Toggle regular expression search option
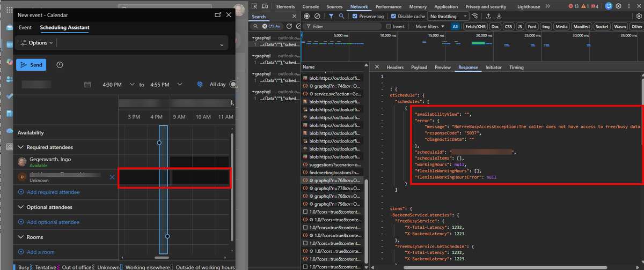The height and width of the screenshot is (270, 644). point(270,26)
